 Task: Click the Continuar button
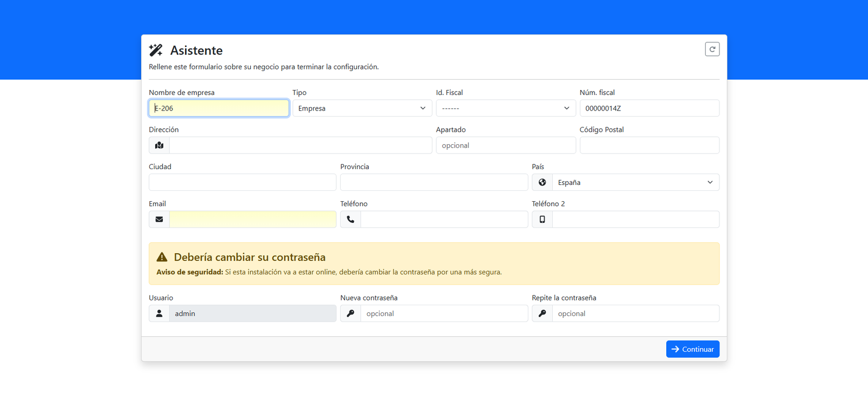click(x=693, y=349)
